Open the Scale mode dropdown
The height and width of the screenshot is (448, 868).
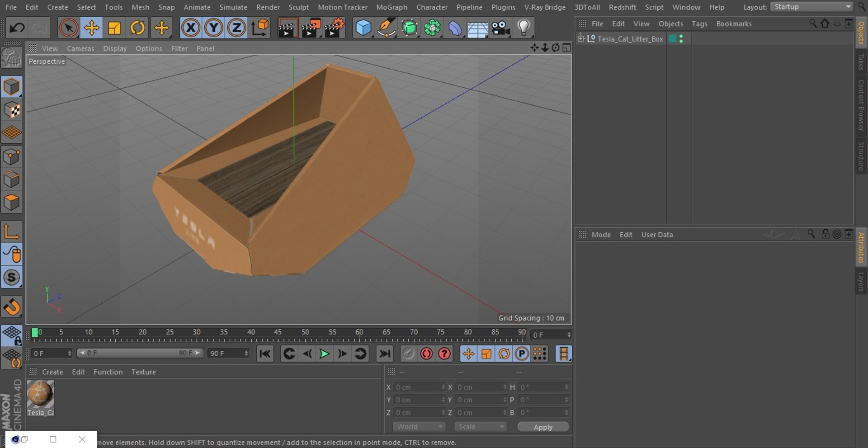click(481, 427)
